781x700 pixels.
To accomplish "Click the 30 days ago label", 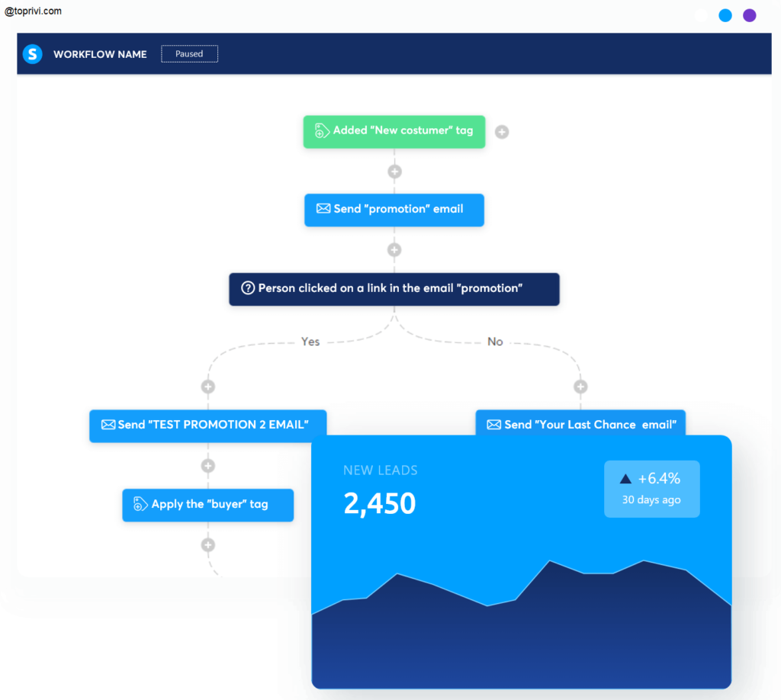I will click(x=651, y=500).
